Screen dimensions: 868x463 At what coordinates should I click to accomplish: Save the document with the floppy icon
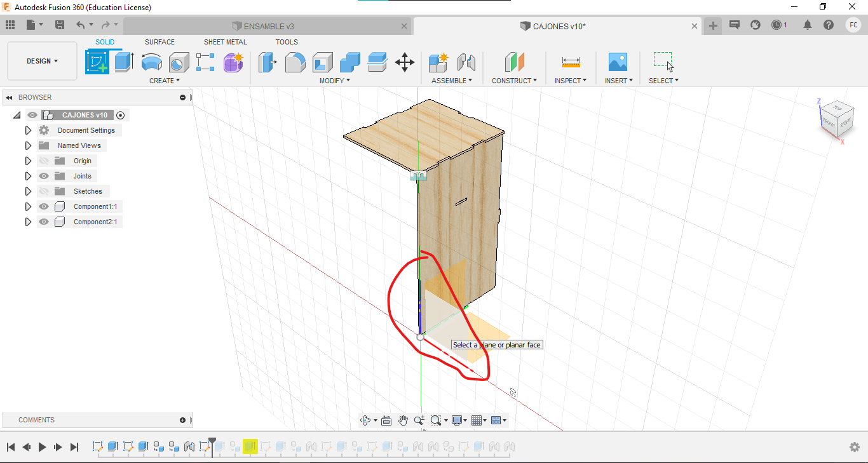coord(60,25)
